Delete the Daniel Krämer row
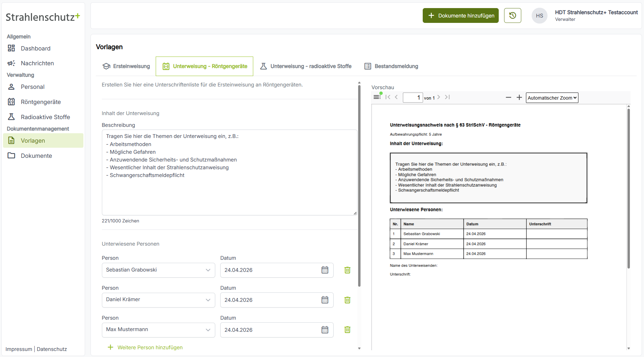 347,300
